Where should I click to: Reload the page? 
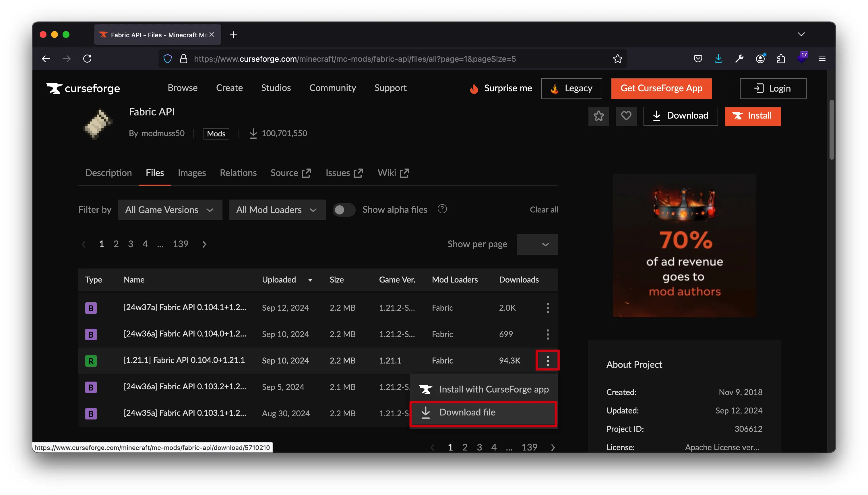87,59
